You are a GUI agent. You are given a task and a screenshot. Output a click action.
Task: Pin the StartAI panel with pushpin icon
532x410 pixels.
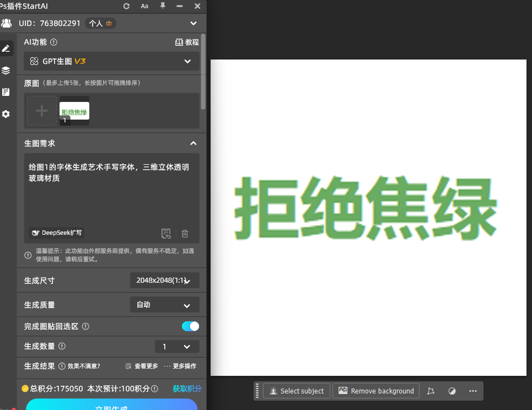click(x=163, y=6)
